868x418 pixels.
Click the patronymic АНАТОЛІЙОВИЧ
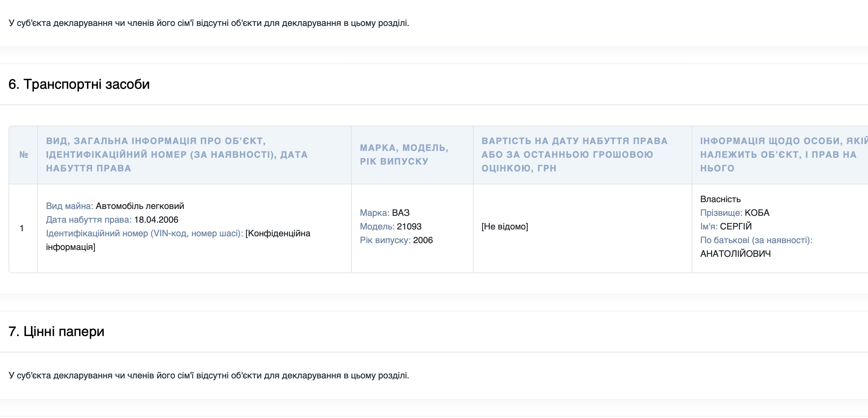pos(735,254)
